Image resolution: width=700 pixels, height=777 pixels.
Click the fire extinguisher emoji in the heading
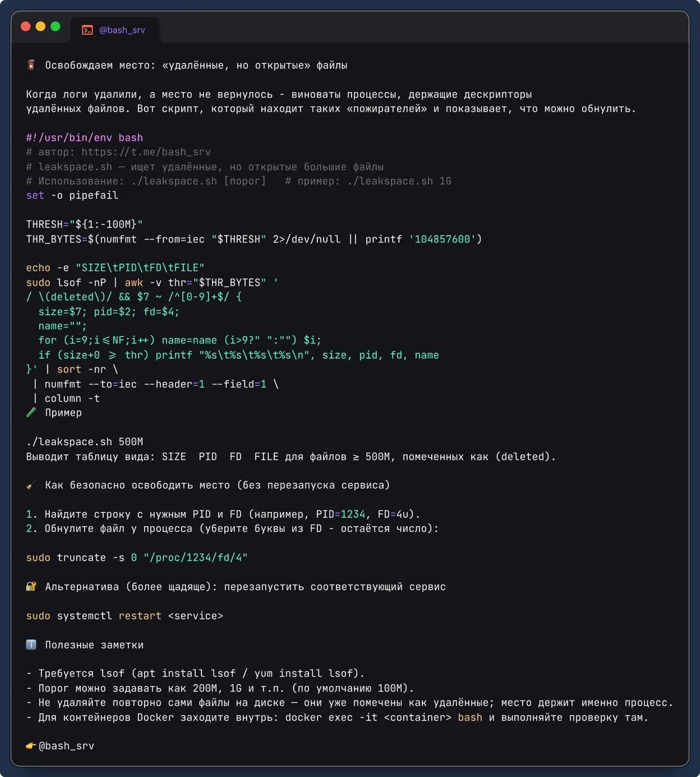point(31,65)
